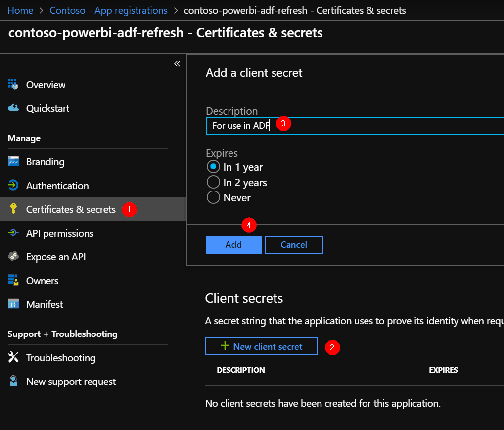The image size is (504, 430).
Task: Click the Troubleshooting tools icon
Action: (x=13, y=357)
